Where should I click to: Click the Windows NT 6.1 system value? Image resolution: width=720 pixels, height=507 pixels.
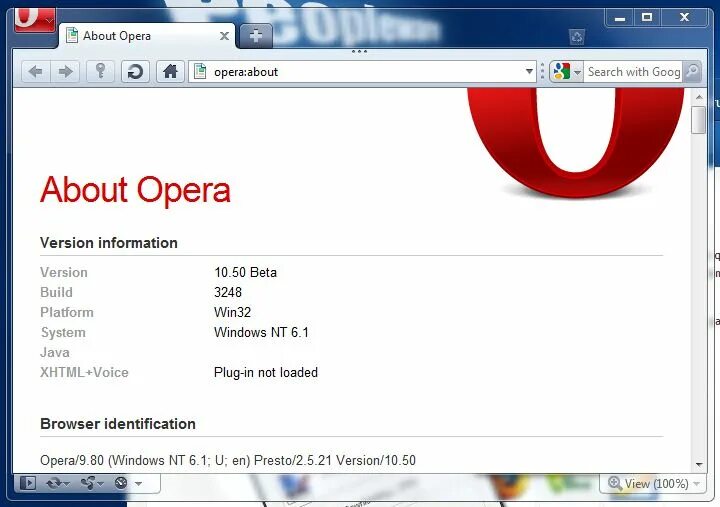pos(261,332)
